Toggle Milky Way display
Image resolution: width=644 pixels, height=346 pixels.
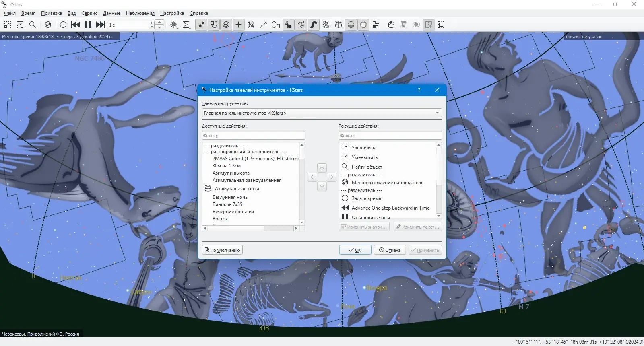click(x=314, y=25)
